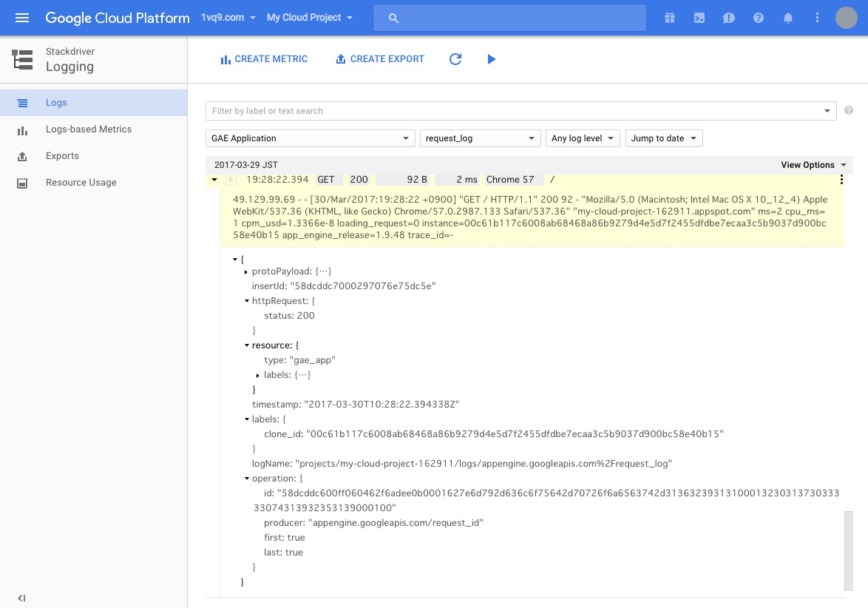Open the Jump to date dropdown

(x=664, y=138)
